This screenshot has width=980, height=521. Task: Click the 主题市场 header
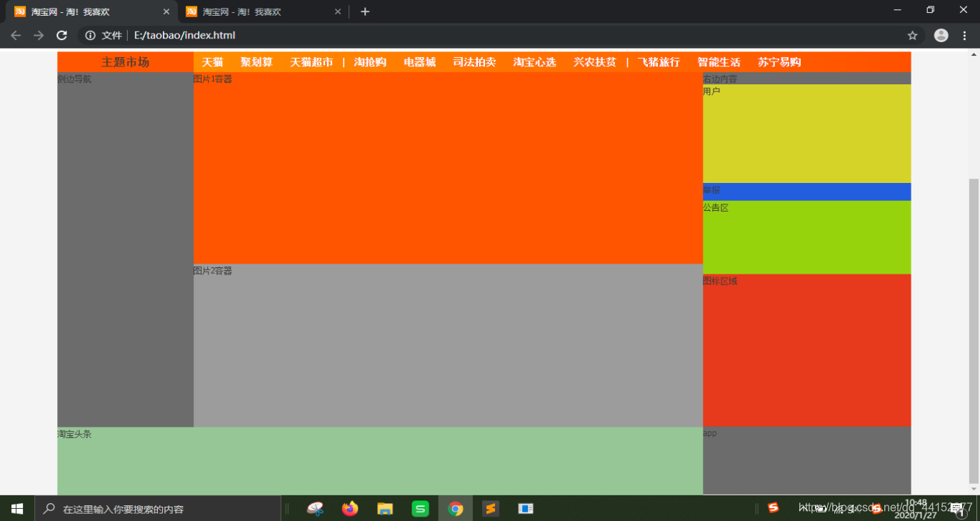[x=125, y=62]
